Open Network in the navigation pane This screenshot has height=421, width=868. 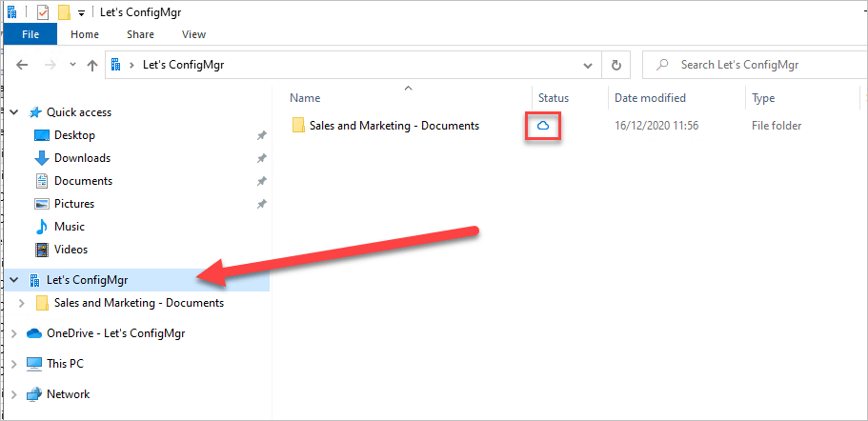coord(68,394)
